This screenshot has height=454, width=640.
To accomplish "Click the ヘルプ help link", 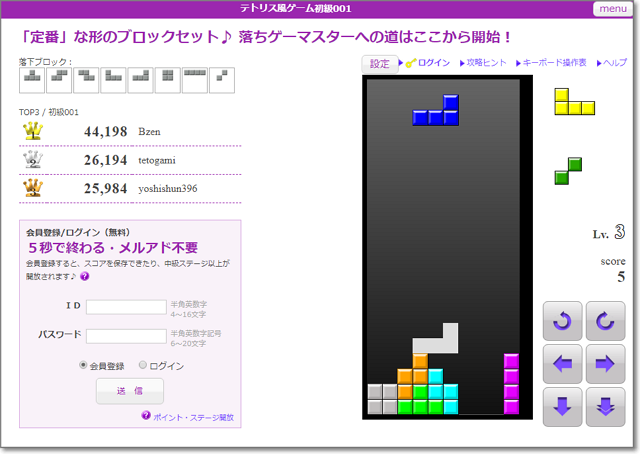I will 613,63.
